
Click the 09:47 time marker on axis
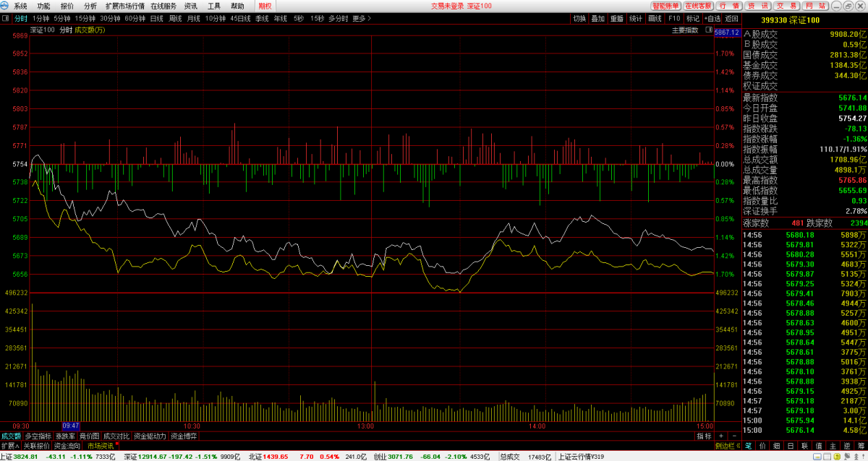point(71,426)
